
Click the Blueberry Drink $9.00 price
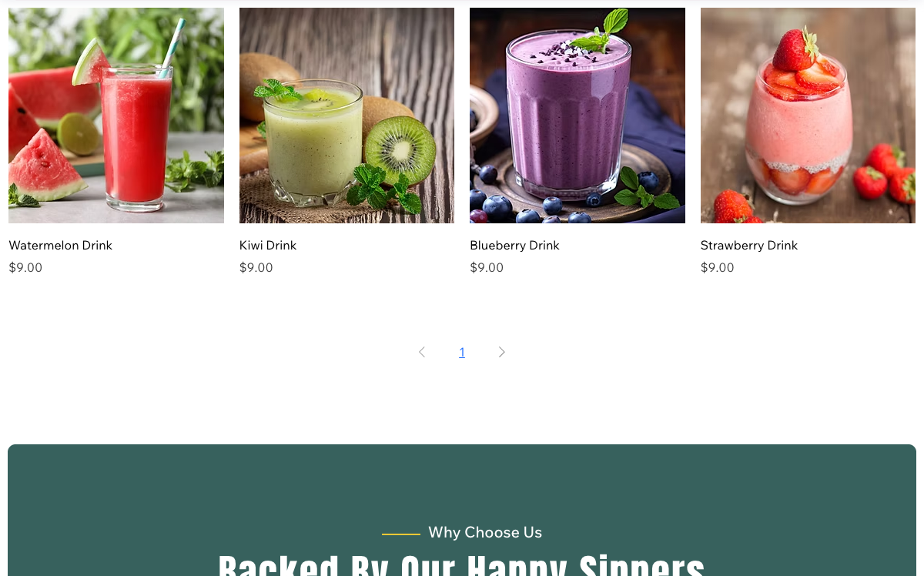[x=487, y=267]
